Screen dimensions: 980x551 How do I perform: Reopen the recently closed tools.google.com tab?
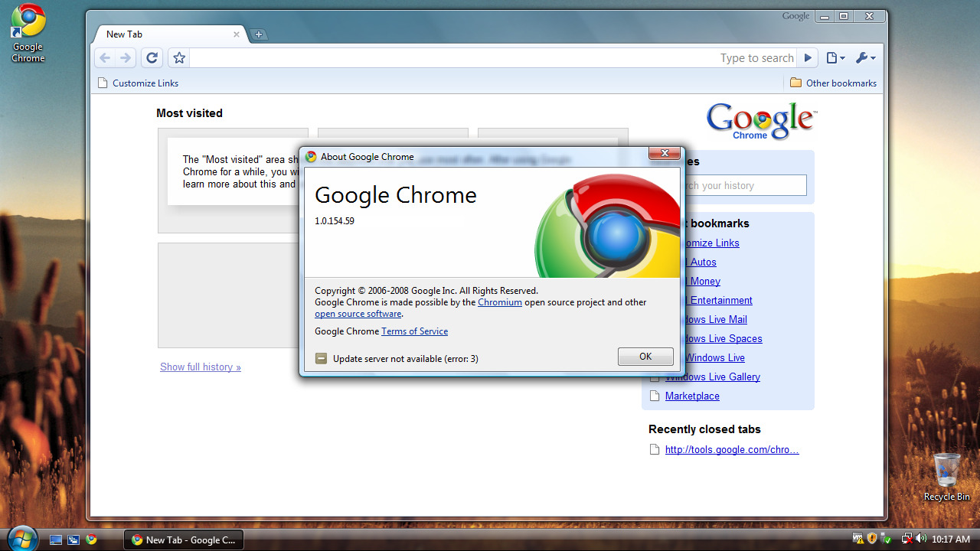[x=732, y=450]
